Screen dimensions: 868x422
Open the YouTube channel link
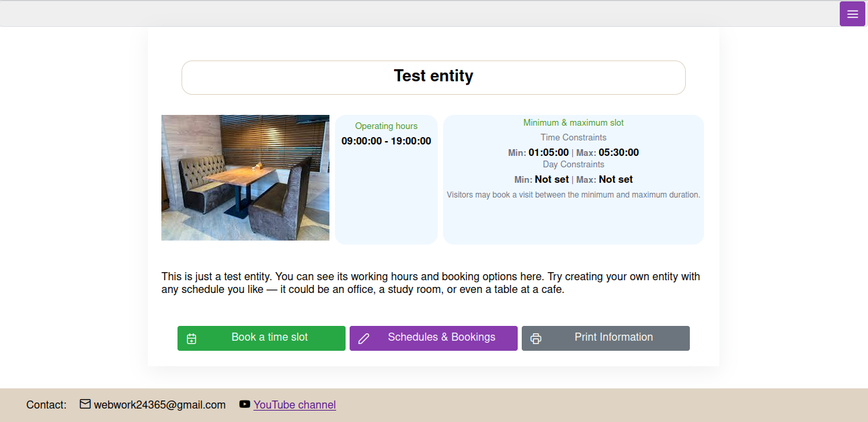pos(294,405)
